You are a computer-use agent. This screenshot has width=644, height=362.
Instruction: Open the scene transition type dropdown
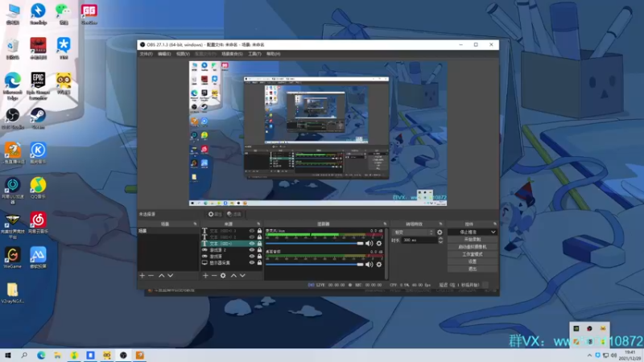pos(413,232)
